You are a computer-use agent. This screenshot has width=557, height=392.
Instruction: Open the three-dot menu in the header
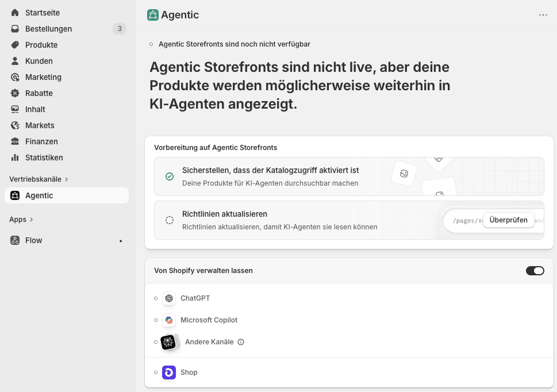pyautogui.click(x=543, y=15)
